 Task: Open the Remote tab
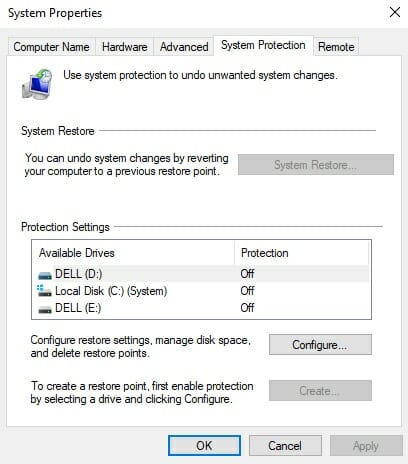point(336,47)
